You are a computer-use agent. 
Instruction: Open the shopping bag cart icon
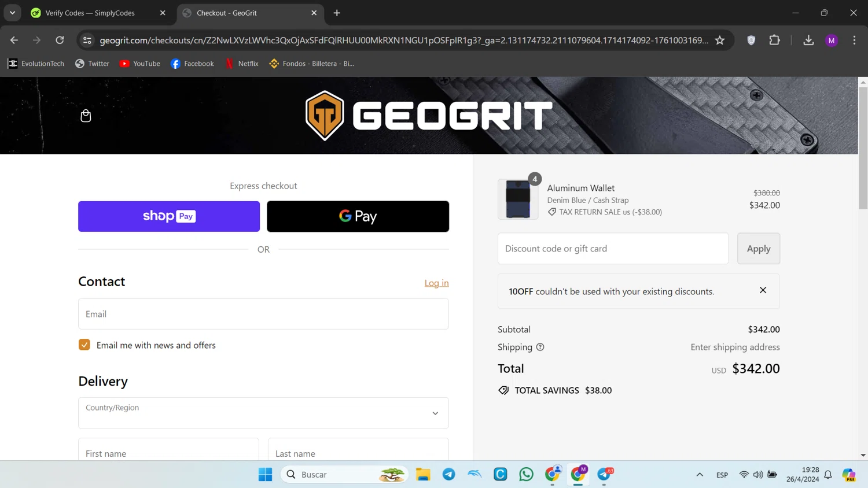pyautogui.click(x=86, y=116)
